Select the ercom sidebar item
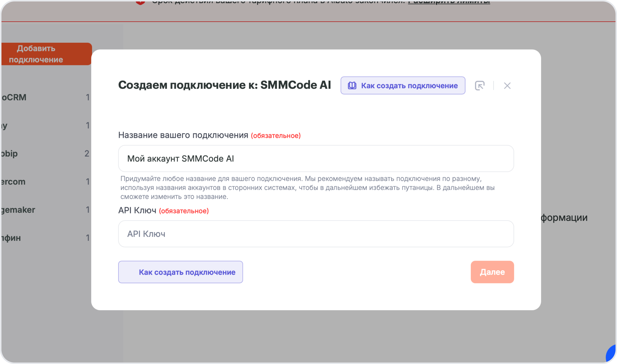Viewport: 617px width, 364px height. [x=45, y=182]
